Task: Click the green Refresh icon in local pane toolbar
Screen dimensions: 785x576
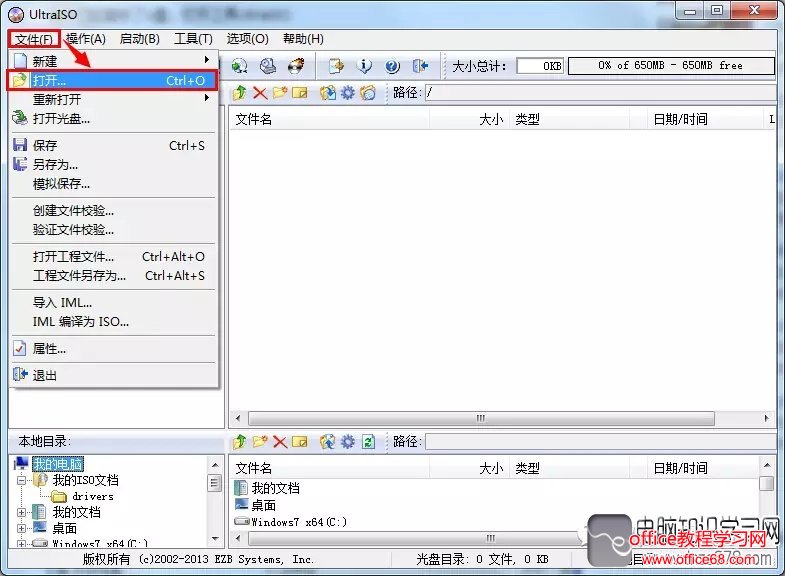Action: point(368,441)
